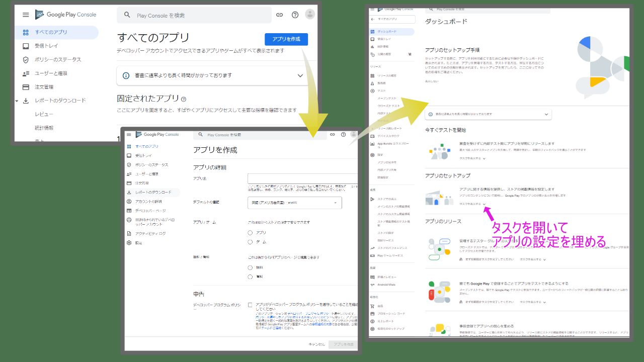Click help icon beside 固定されたアプリ heading
This screenshot has height=362, width=644.
pyautogui.click(x=184, y=100)
